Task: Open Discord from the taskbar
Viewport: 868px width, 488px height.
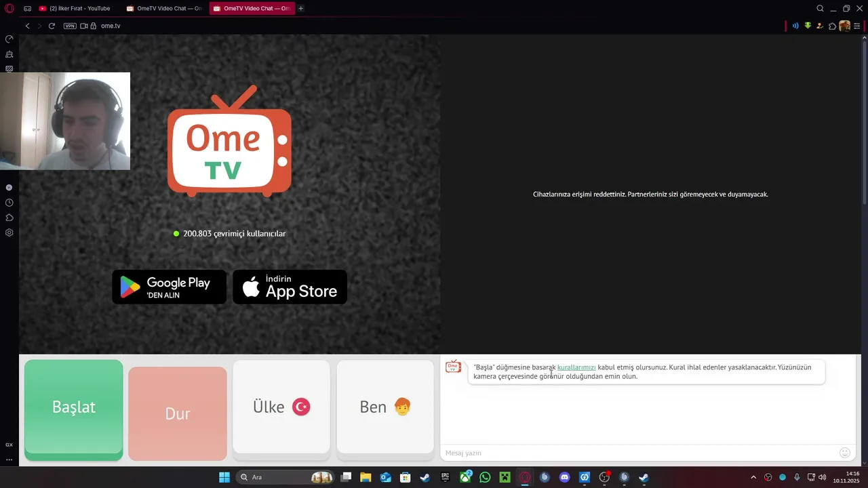Action: coord(564,477)
